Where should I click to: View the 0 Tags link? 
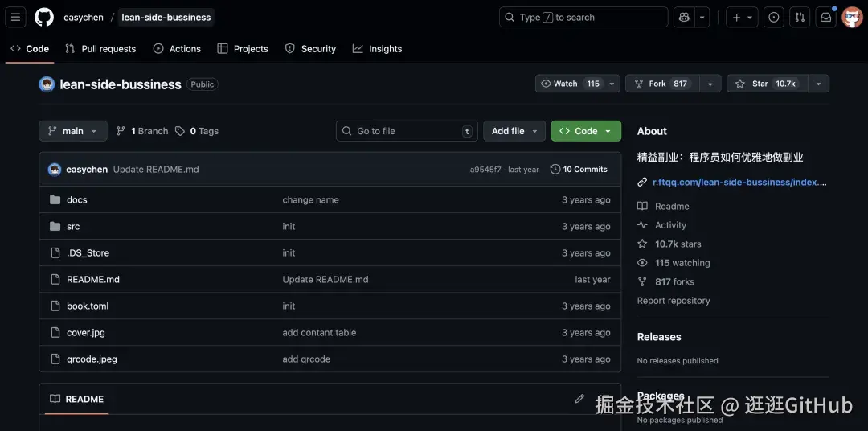[x=197, y=131]
